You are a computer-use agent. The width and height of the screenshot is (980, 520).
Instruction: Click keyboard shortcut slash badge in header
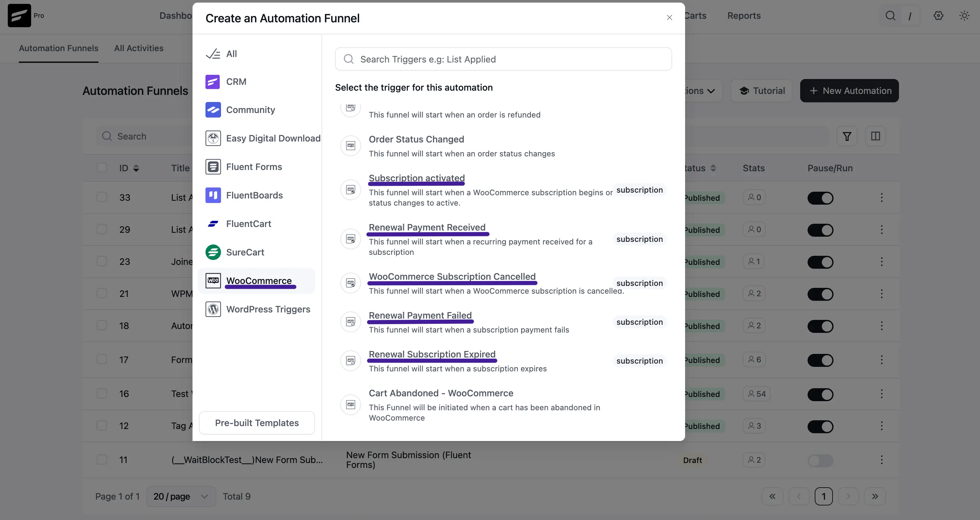(x=910, y=16)
